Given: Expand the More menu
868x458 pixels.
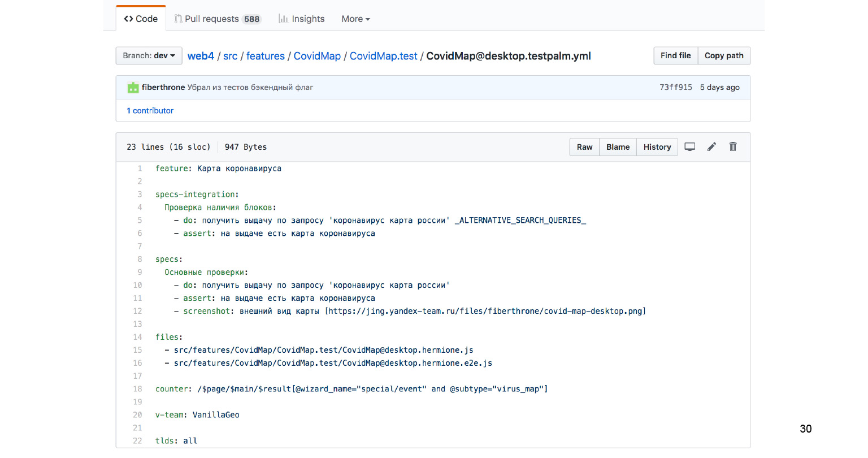Looking at the screenshot, I should pos(355,19).
